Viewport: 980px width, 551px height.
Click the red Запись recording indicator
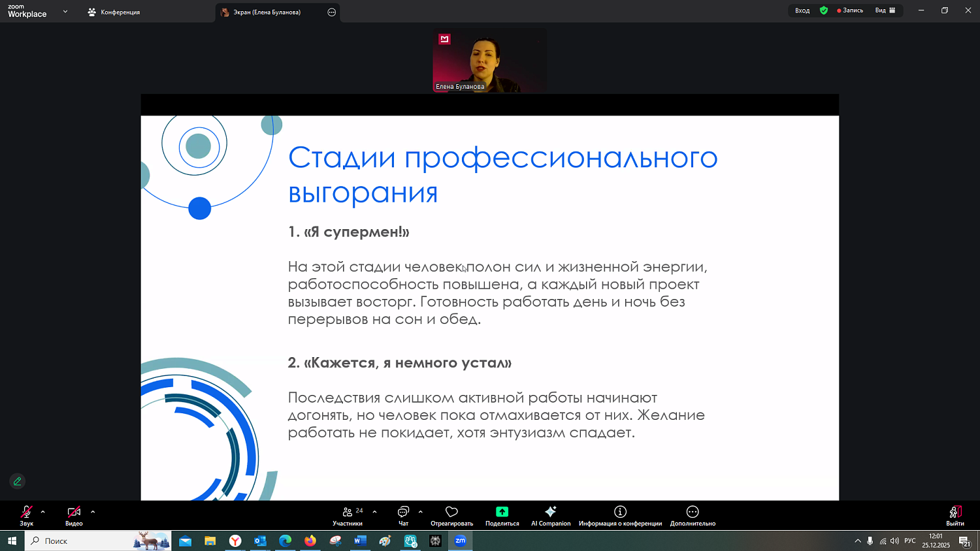pos(849,10)
